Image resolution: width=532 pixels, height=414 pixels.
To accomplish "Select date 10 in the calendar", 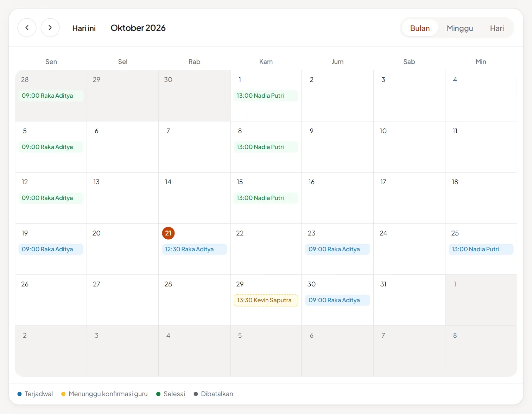I will pos(383,131).
